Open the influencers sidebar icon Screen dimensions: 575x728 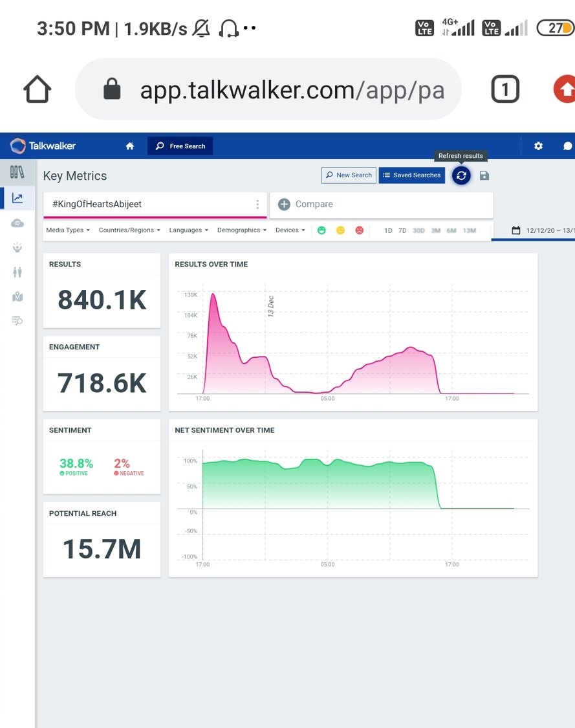[17, 247]
